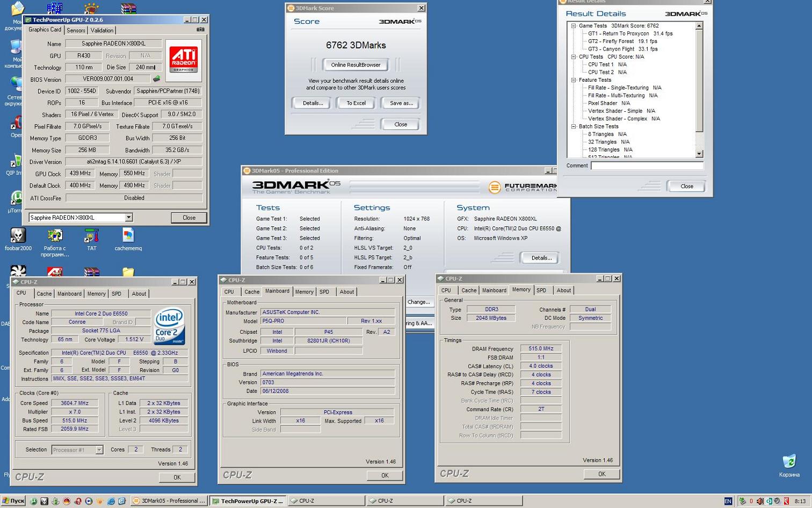The height and width of the screenshot is (508, 812).
Task: Select GT1 - Return To Proxycon result
Action: tap(630, 33)
